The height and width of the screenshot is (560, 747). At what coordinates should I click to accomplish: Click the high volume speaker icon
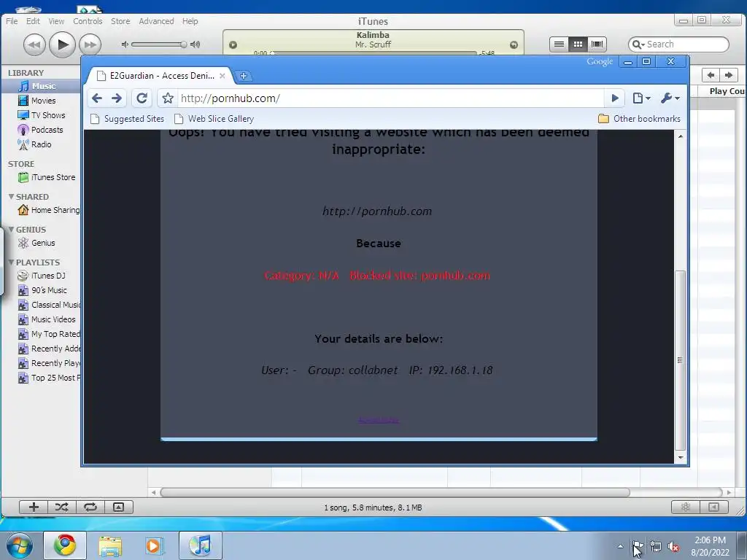click(195, 44)
